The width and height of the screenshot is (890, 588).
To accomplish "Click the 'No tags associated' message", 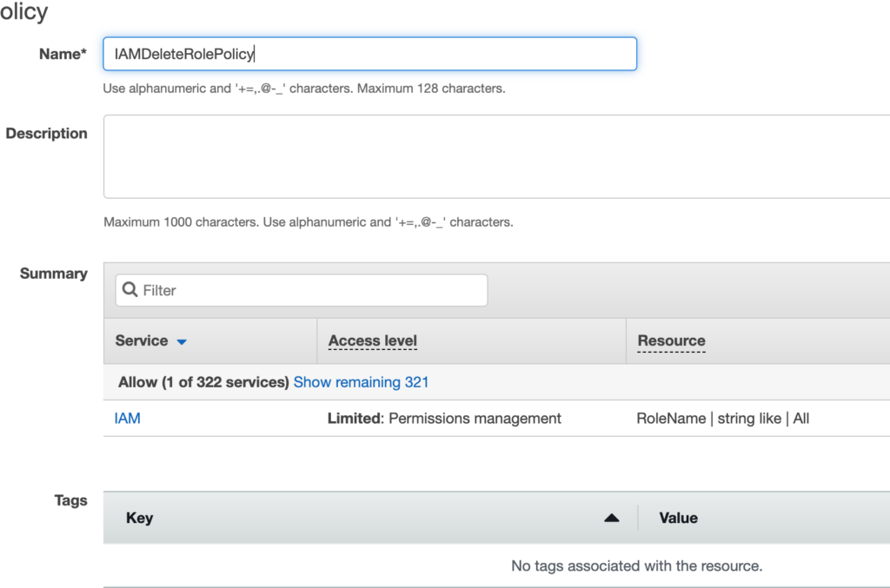I will 636,565.
